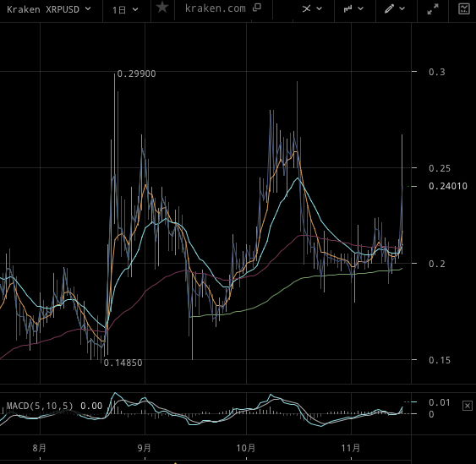Open the Kraken XRPUSD market dropdown
476x464 pixels.
coord(49,9)
